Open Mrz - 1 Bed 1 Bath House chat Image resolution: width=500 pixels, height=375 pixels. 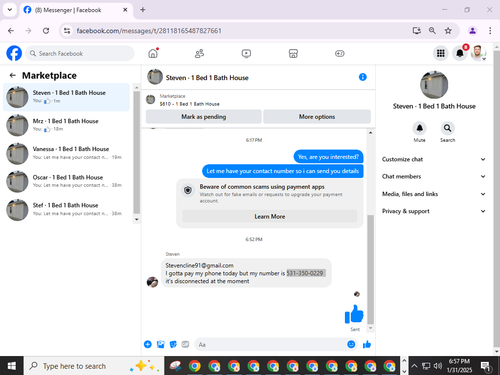[x=66, y=125]
